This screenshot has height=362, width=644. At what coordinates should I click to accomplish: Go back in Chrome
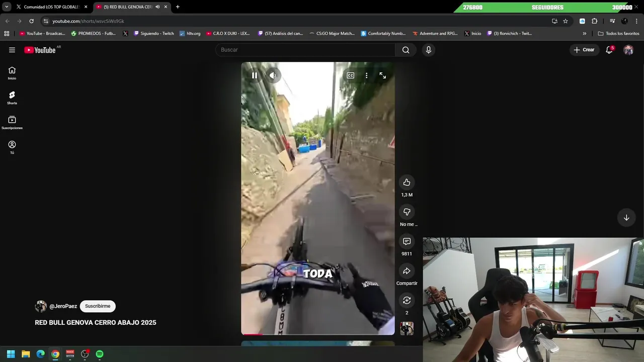click(x=7, y=21)
